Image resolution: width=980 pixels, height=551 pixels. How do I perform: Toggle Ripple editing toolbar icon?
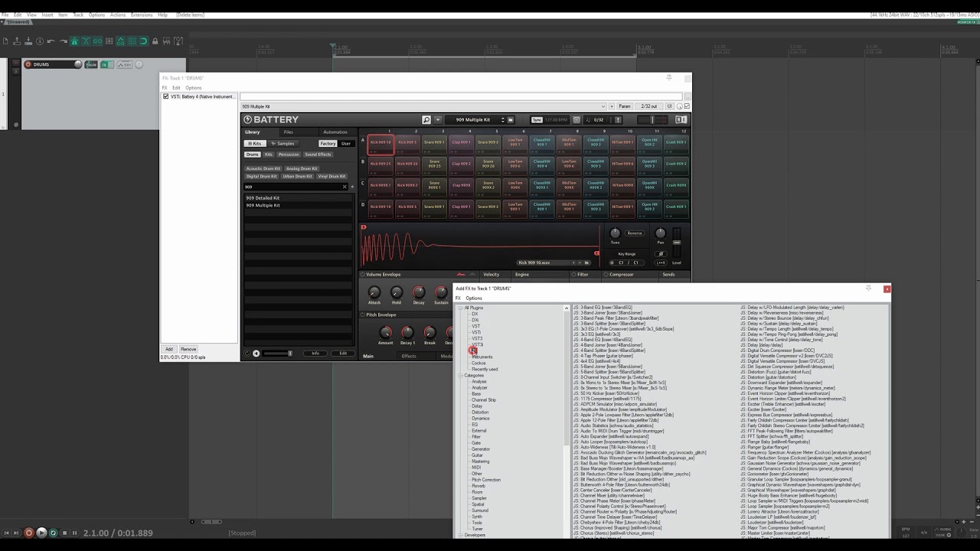coord(109,41)
